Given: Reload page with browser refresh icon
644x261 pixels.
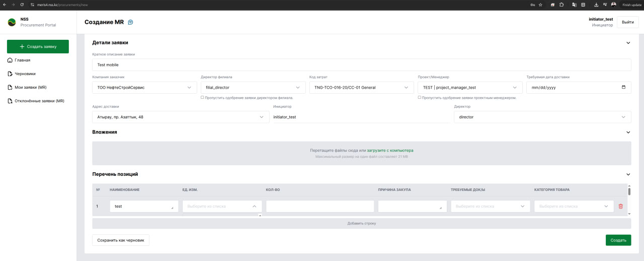Looking at the screenshot, I should [x=22, y=5].
